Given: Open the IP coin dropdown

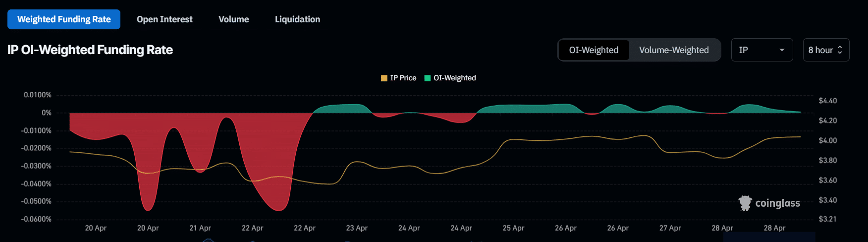Looking at the screenshot, I should pos(762,50).
